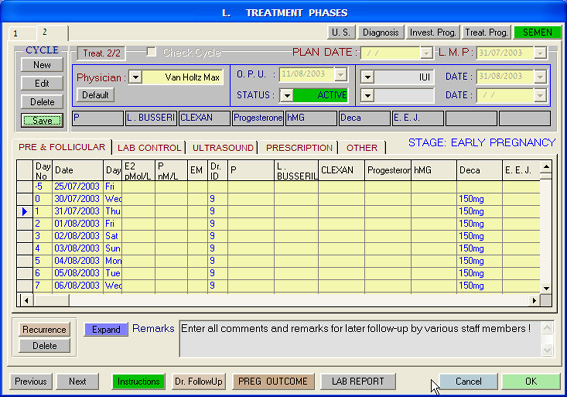Click New cycle button
Image resolution: width=567 pixels, height=397 pixels.
tap(42, 65)
